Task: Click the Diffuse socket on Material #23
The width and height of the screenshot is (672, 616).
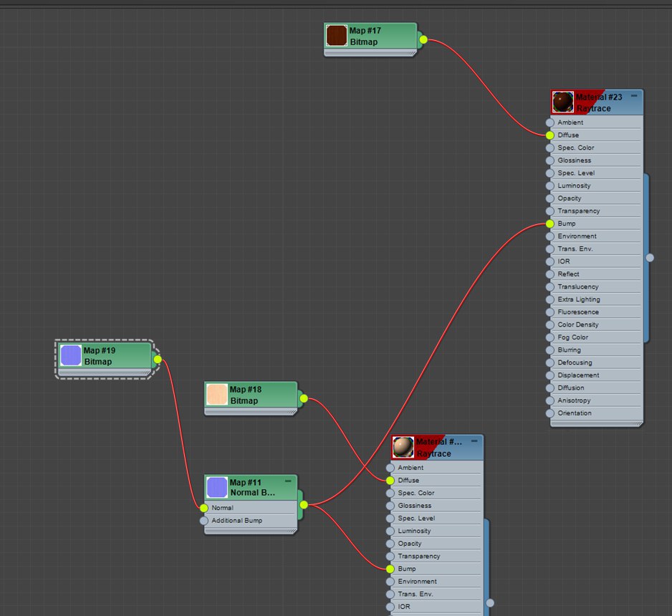Action: coord(550,135)
